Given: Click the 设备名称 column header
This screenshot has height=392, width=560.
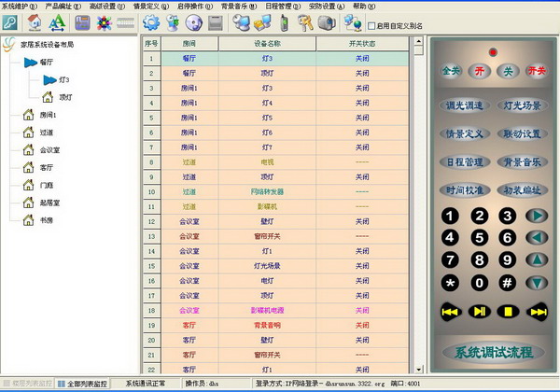Looking at the screenshot, I should [267, 44].
